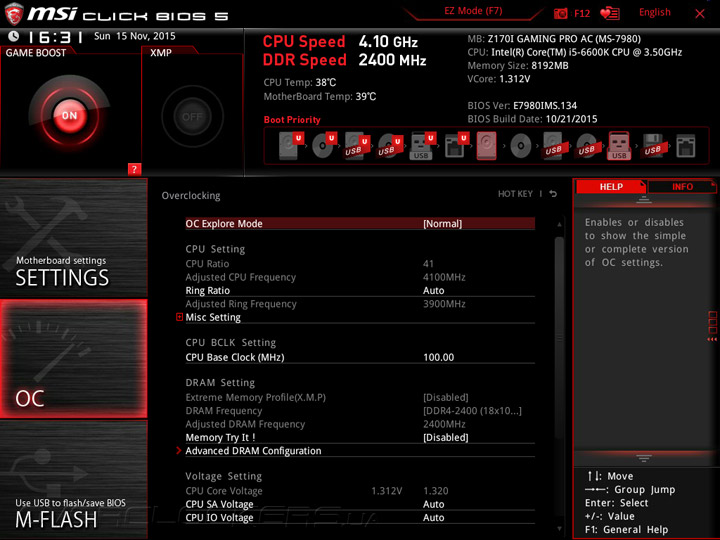Image resolution: width=720 pixels, height=540 pixels.
Task: Select the UEFI network boot icon
Action: pos(456,146)
